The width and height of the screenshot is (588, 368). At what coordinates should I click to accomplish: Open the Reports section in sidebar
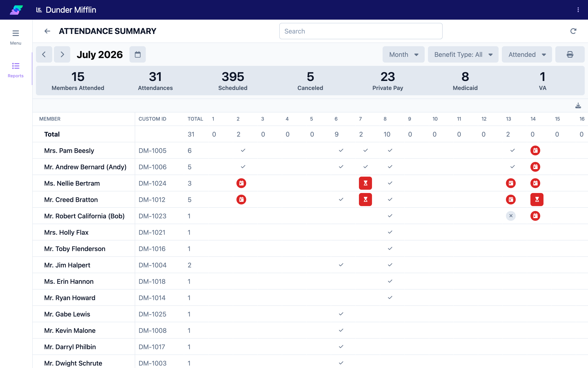(x=16, y=70)
